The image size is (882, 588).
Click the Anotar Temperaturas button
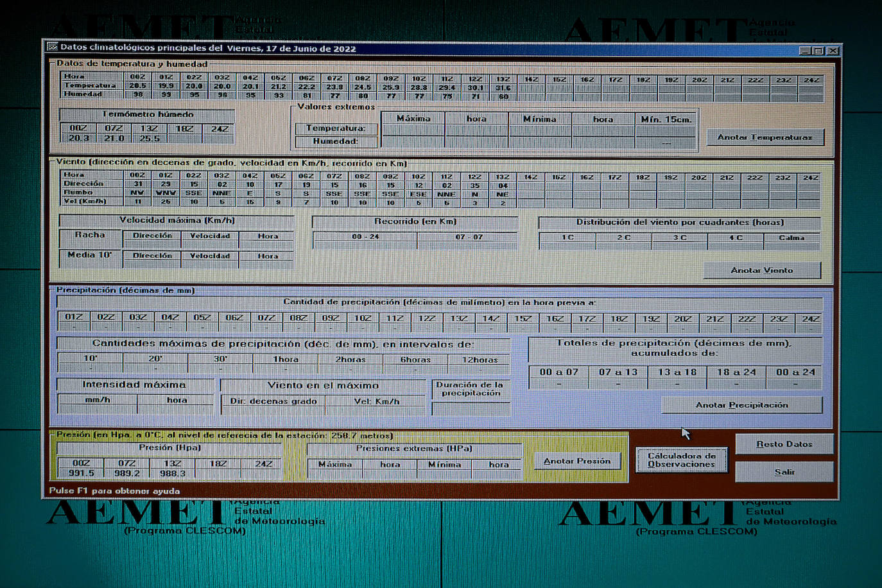pyautogui.click(x=765, y=137)
